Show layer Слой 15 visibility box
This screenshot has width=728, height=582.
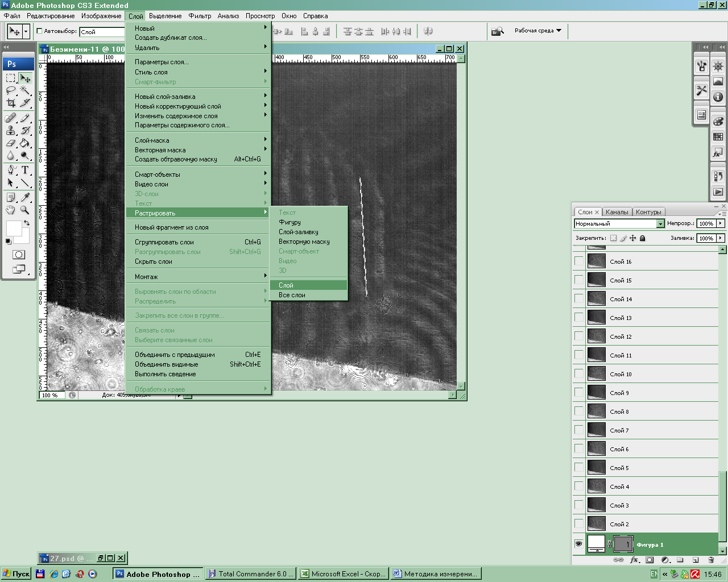578,280
